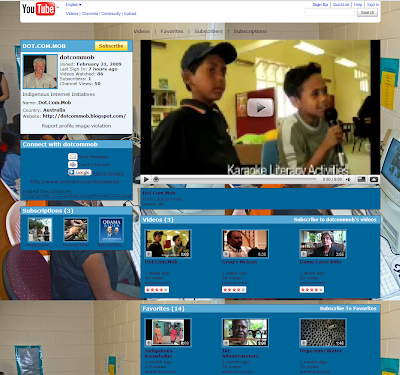Click the Greg's McIoon video title link
The image size is (400, 375).
(x=239, y=262)
